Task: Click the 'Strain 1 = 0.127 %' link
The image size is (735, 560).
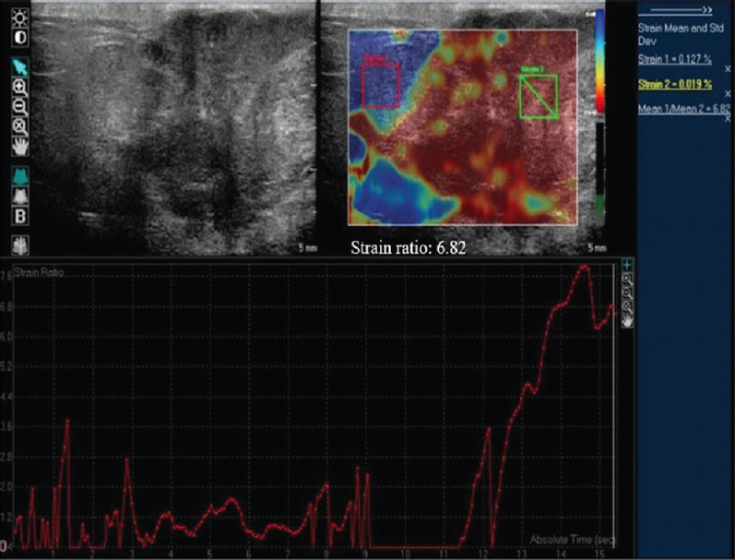Action: [x=674, y=60]
